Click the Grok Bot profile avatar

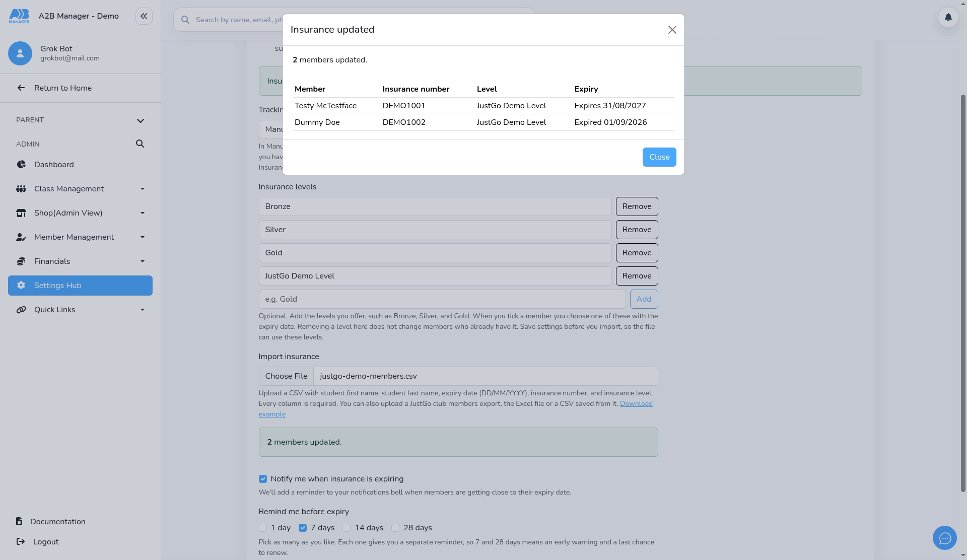point(20,53)
